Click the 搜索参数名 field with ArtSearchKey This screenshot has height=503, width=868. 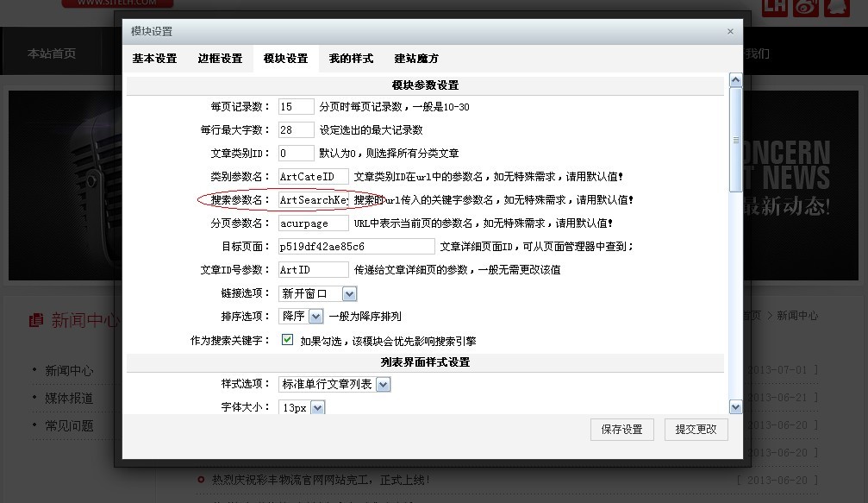tap(313, 199)
